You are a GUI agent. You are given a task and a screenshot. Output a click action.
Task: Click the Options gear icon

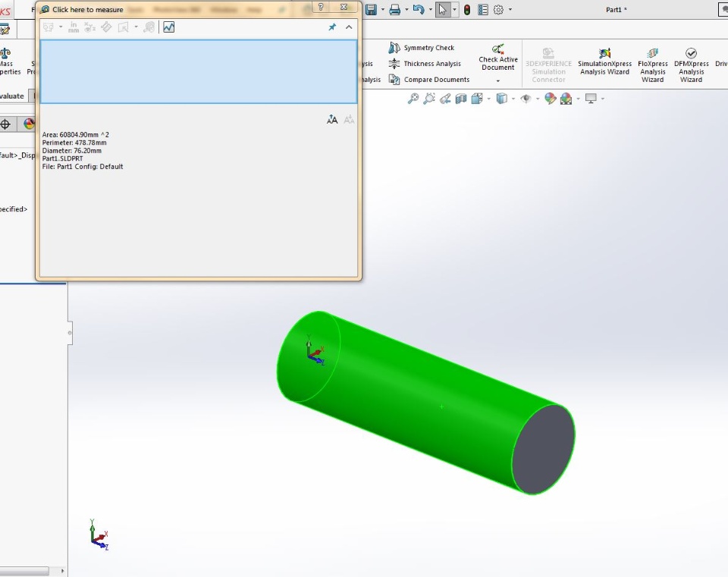tap(498, 10)
